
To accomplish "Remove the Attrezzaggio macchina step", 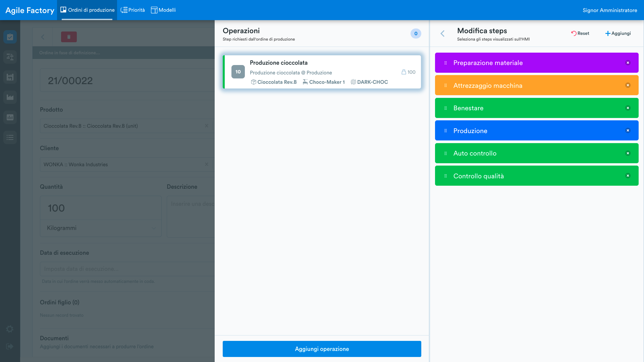I will (x=628, y=85).
